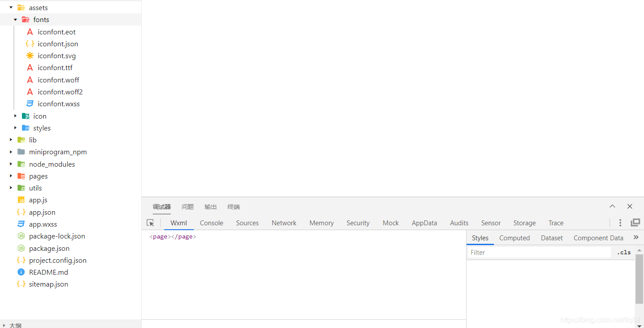644x328 pixels.
Task: Select the Dataset tab
Action: click(x=552, y=238)
